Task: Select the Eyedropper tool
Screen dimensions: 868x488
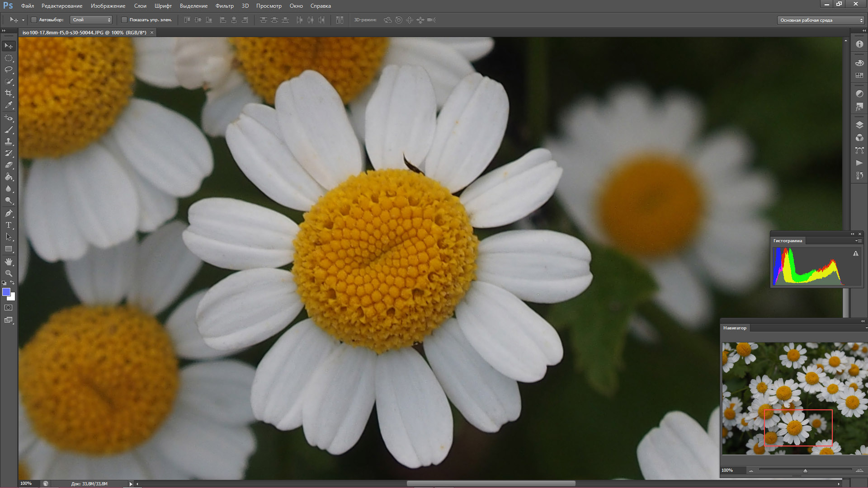Action: coord(9,105)
